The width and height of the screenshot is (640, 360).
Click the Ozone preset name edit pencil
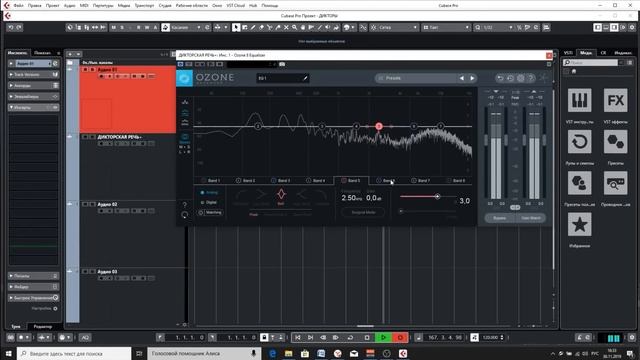pos(305,78)
